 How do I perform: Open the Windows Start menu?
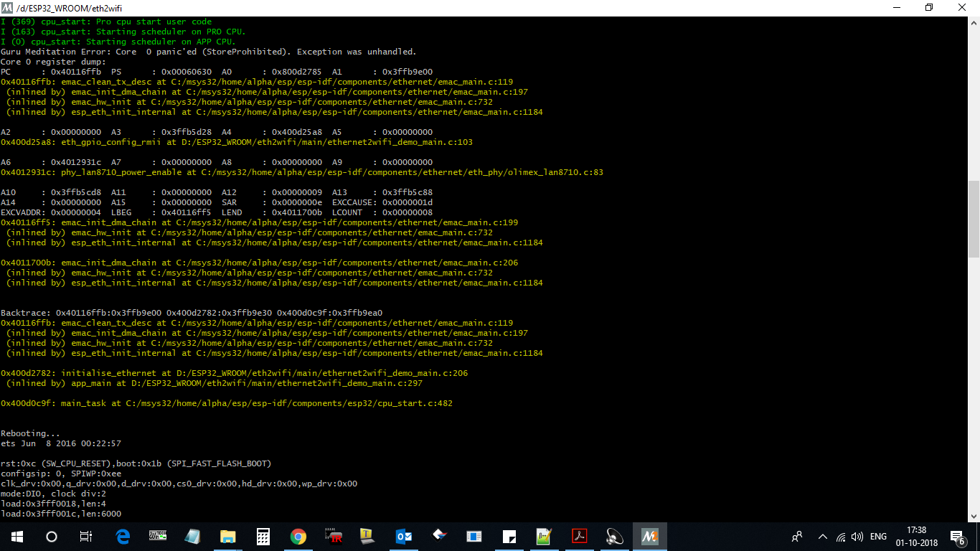point(17,537)
